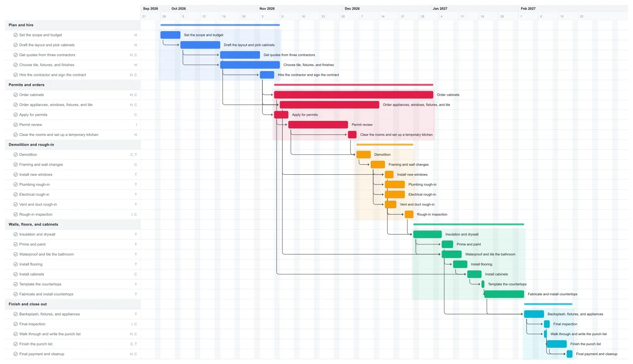Image resolution: width=633 pixels, height=364 pixels.
Task: Click the green Insulation and drywall bar
Action: click(428, 234)
